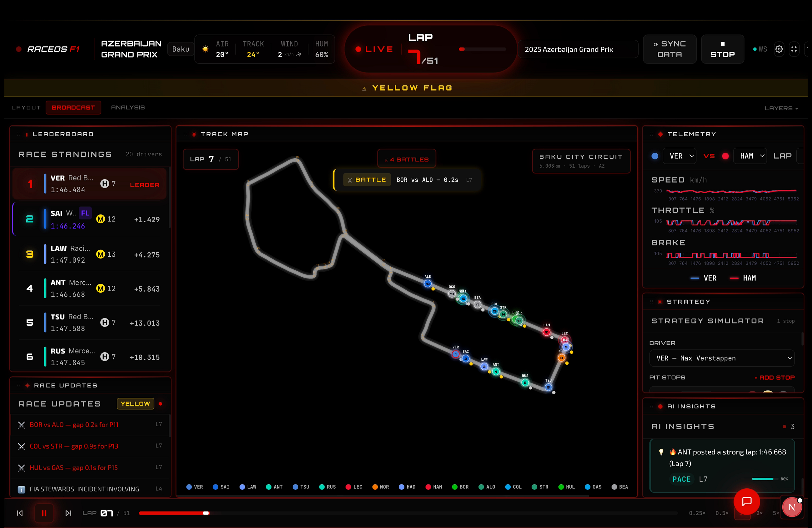Select ALB marker on track map
The width and height of the screenshot is (812, 528).
coord(428,284)
